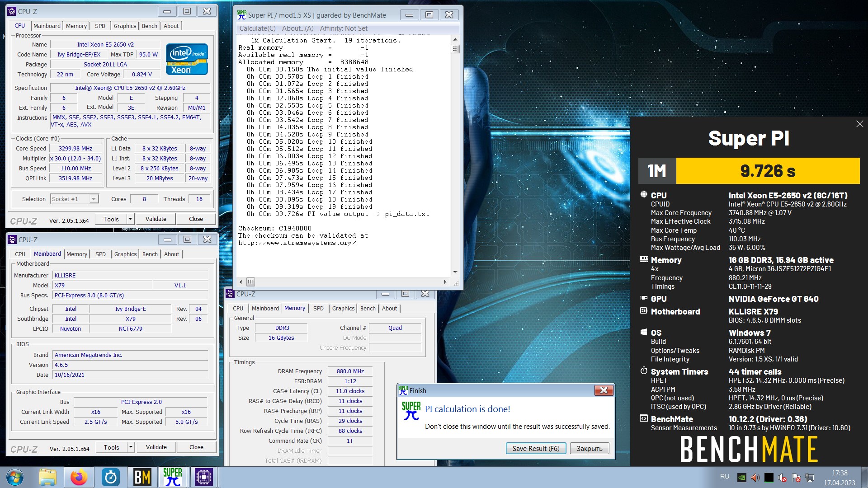Switch to the Super PI taskbar icon
The image size is (868, 488).
coord(173,477)
